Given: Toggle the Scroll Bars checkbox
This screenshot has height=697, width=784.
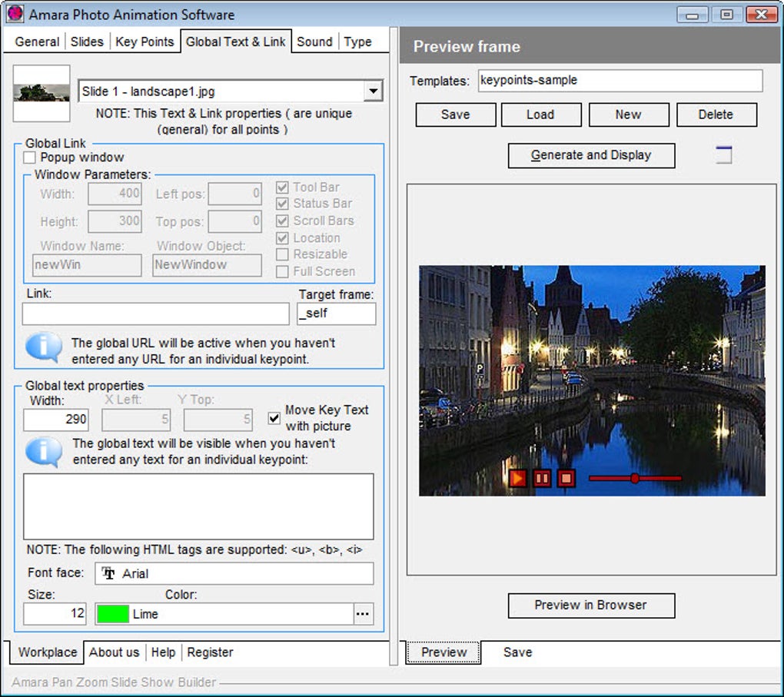Looking at the screenshot, I should coord(282,221).
